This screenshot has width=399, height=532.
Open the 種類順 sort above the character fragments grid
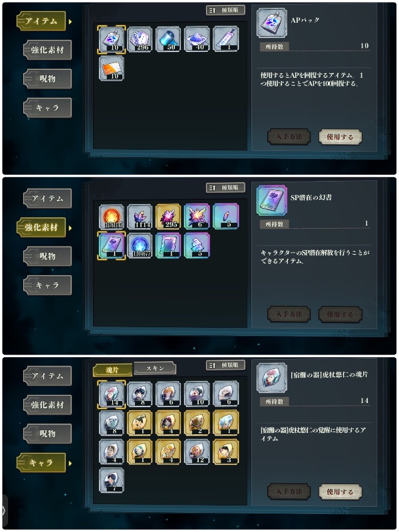click(x=225, y=365)
